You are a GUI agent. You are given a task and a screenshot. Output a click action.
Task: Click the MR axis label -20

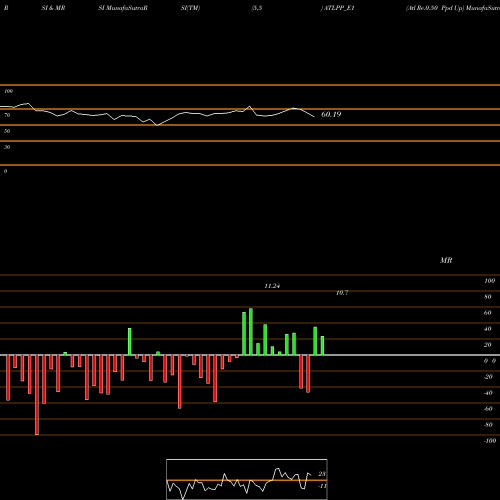click(x=488, y=377)
